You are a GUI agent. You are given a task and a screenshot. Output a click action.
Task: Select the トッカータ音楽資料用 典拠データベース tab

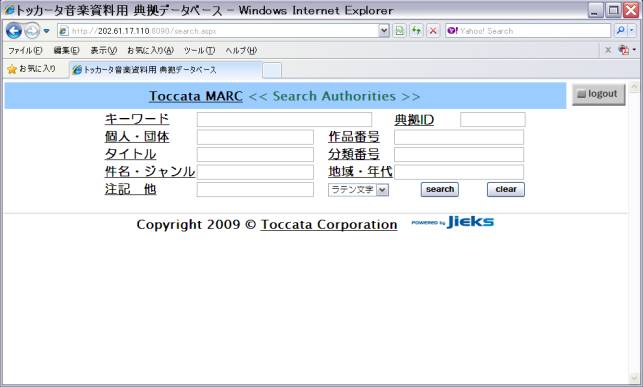[x=165, y=70]
